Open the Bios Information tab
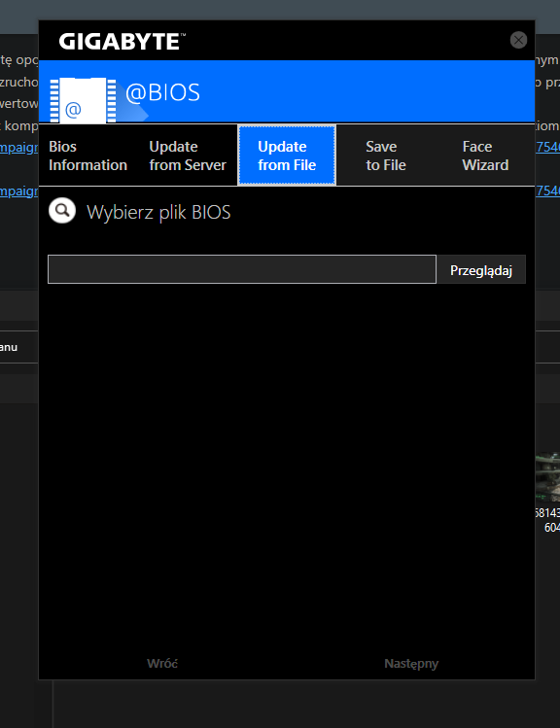Screen dimensions: 560x728 pyautogui.click(x=87, y=156)
